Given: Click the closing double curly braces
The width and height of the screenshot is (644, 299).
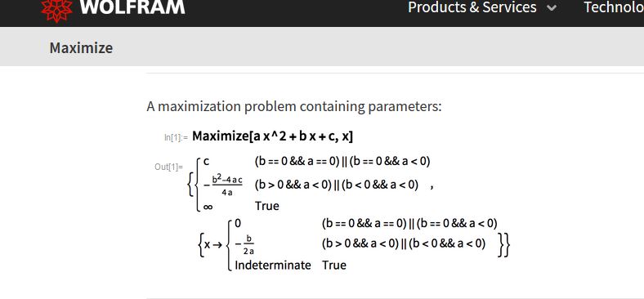Looking at the screenshot, I should pos(504,245).
